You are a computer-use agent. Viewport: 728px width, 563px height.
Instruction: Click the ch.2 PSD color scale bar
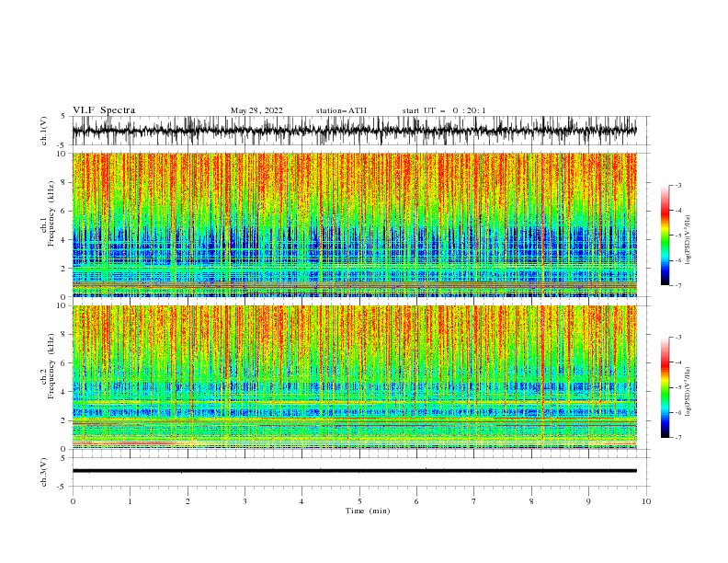[665, 387]
